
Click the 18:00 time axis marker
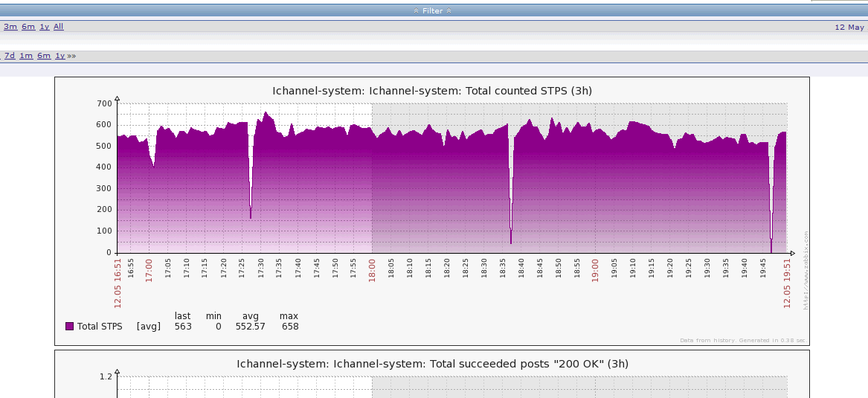coord(372,268)
